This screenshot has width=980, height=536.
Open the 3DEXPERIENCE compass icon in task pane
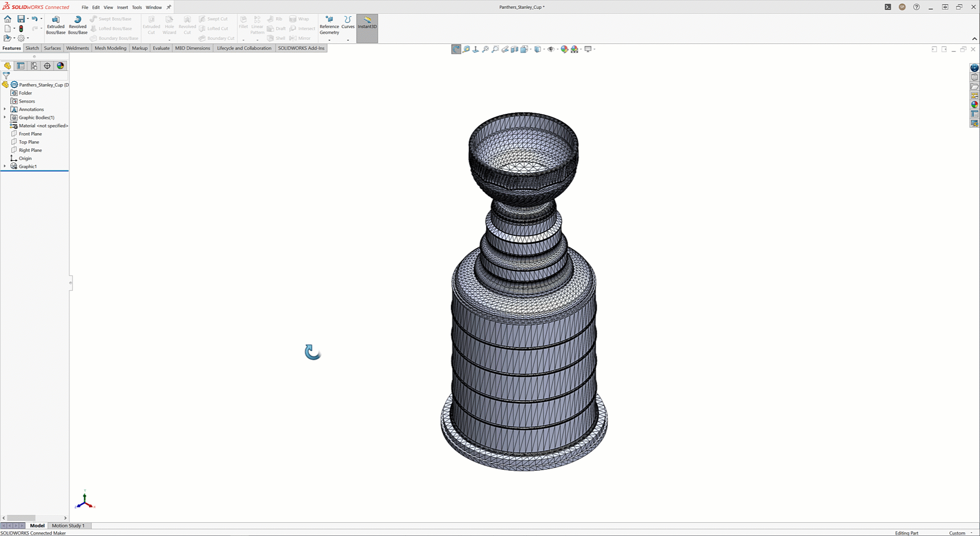(x=974, y=68)
